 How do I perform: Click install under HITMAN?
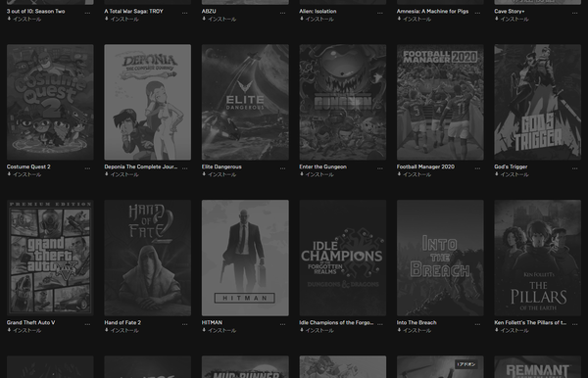[219, 330]
